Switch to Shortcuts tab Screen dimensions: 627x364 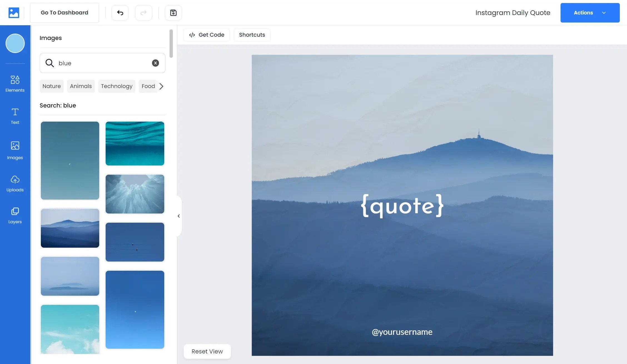[x=252, y=35]
